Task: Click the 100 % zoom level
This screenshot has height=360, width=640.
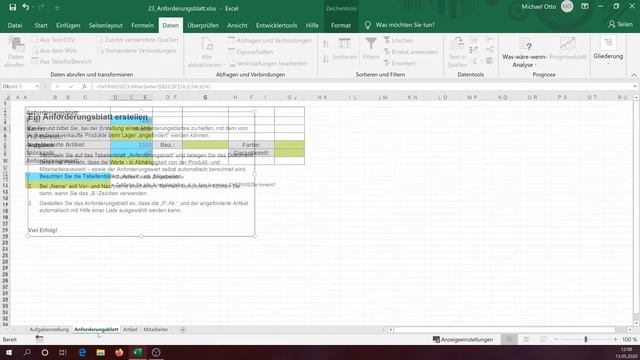Action: tap(629, 339)
